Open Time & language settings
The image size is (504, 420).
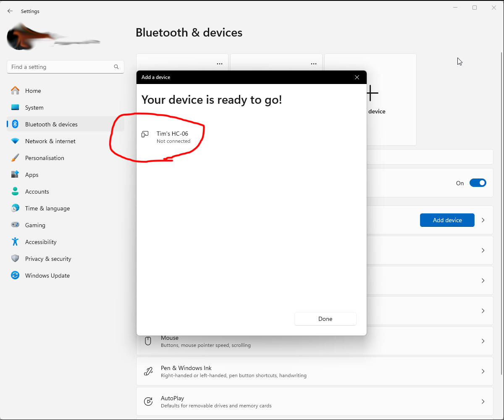click(15, 208)
